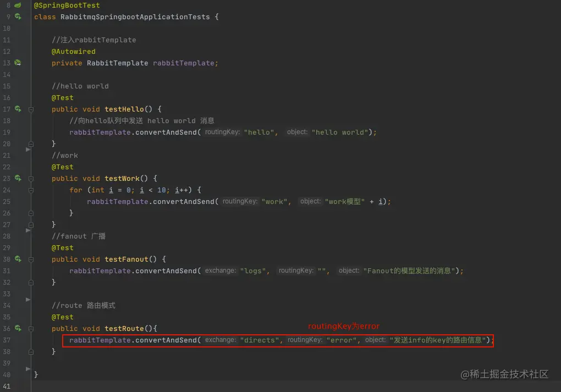561x392 pixels.
Task: Click the //work comment
Action: (x=65, y=155)
